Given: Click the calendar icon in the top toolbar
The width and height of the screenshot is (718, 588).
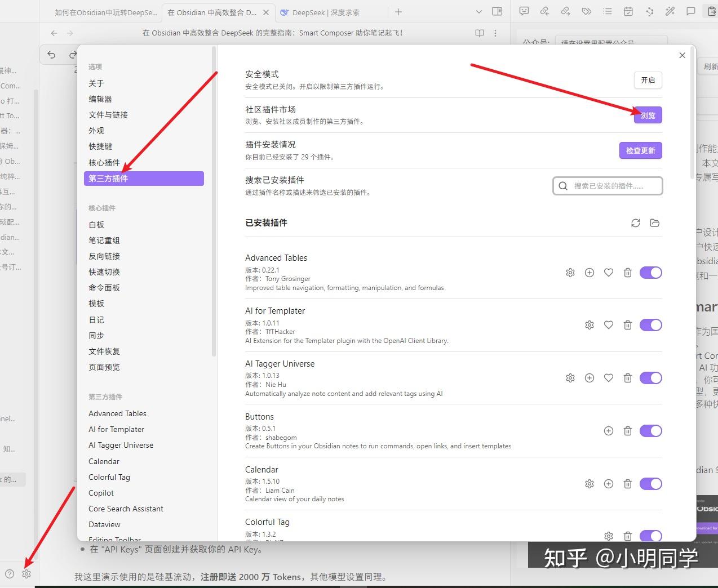Looking at the screenshot, I should 628,11.
